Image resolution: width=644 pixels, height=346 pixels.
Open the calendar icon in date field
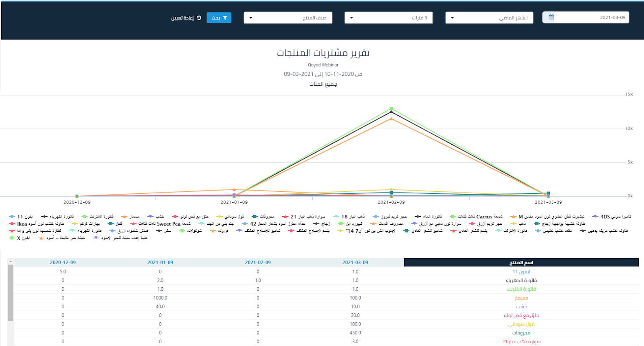551,17
